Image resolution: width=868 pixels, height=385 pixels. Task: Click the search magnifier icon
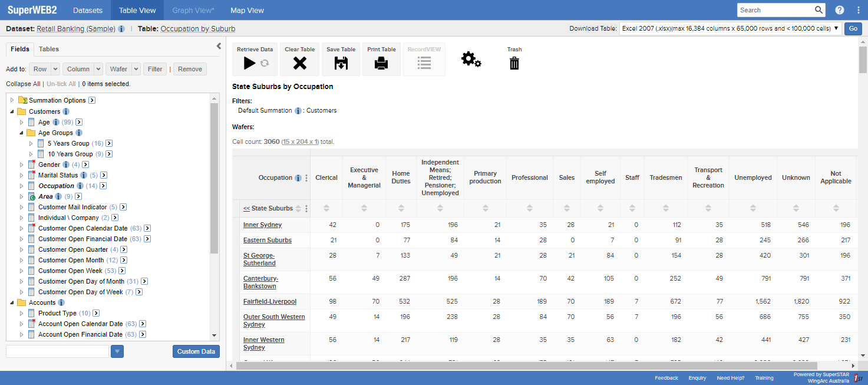(819, 9)
